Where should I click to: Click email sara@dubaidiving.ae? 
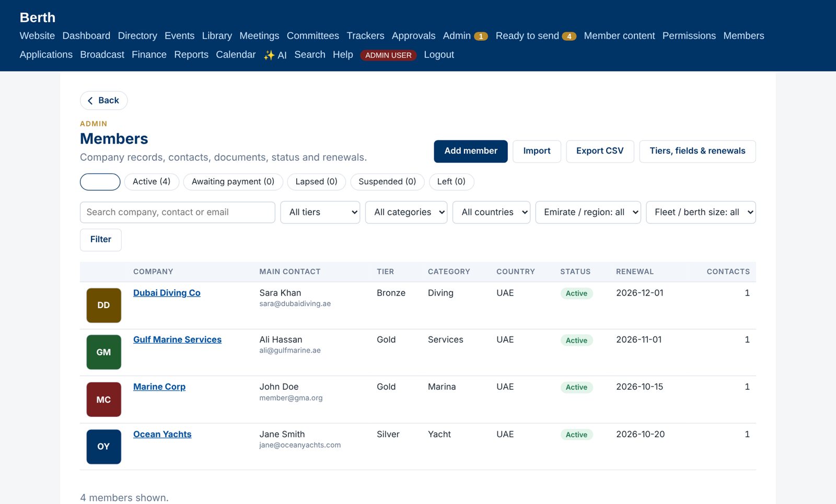[x=295, y=304]
